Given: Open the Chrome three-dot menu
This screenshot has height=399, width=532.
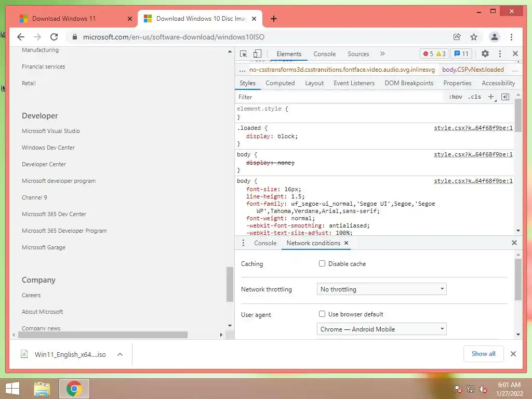Looking at the screenshot, I should (x=511, y=37).
